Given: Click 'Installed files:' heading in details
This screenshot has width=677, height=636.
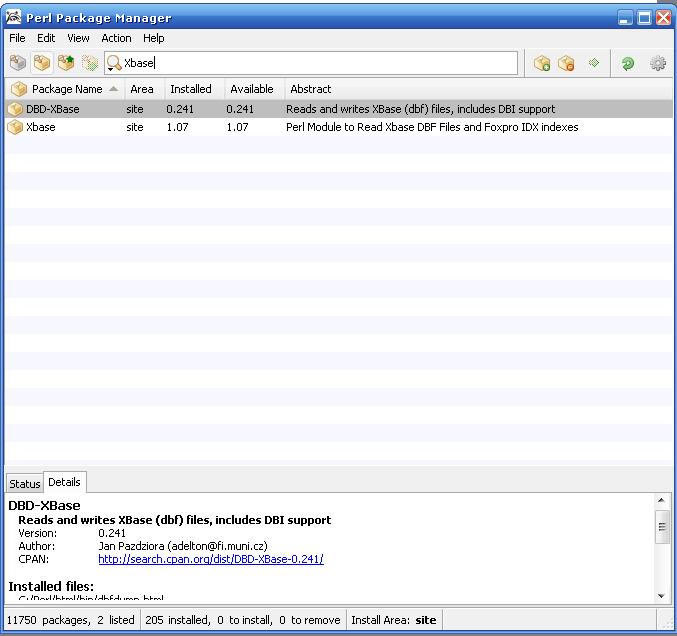Looking at the screenshot, I should click(51, 586).
